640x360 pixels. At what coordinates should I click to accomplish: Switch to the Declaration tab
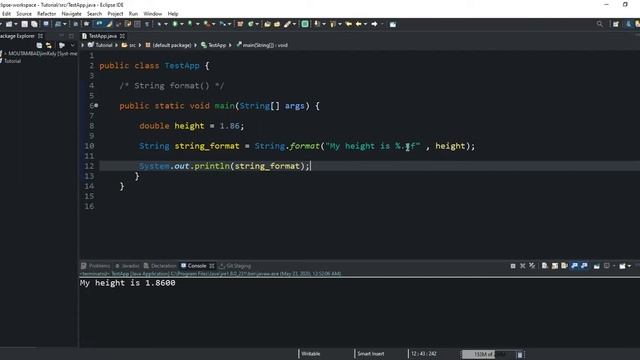[160, 266]
